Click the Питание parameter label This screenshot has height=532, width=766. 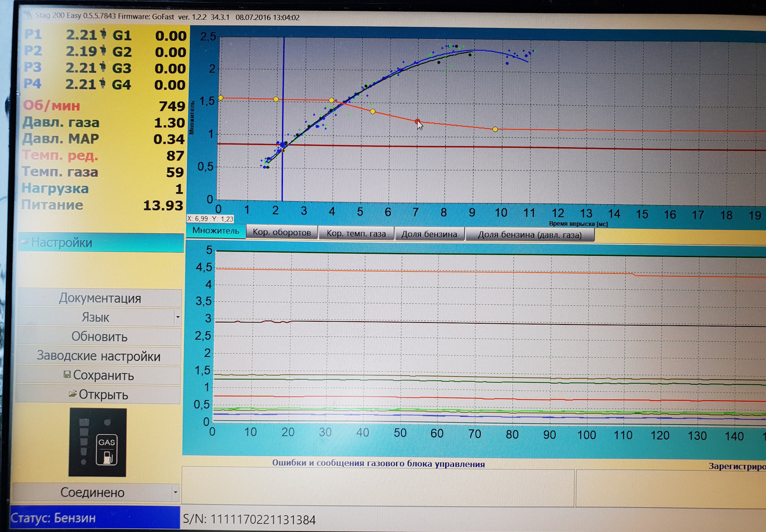point(52,205)
